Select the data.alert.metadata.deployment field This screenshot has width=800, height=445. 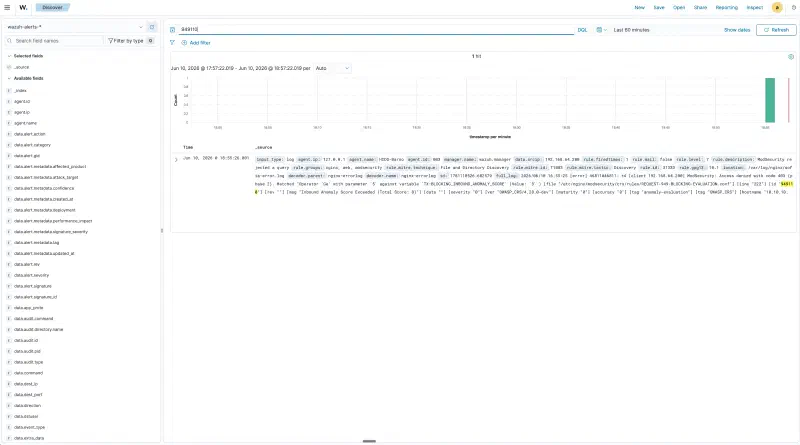tap(44, 210)
